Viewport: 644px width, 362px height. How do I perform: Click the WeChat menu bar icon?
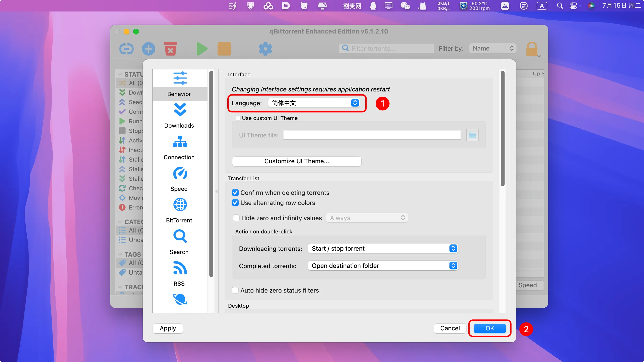coord(405,6)
